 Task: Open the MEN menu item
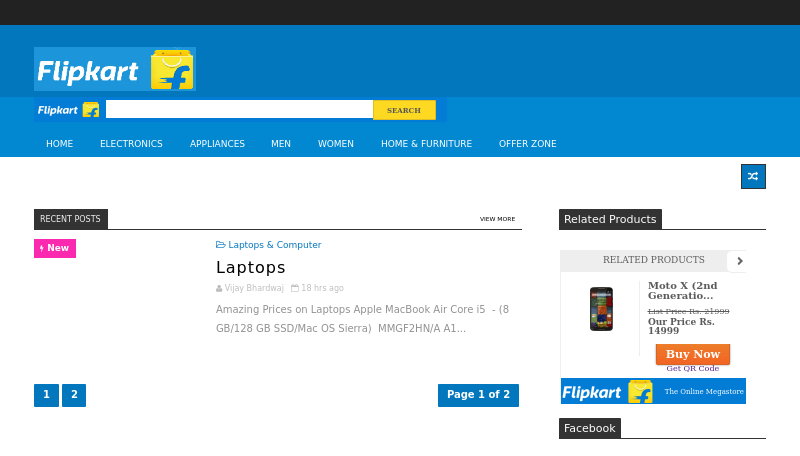[x=281, y=144]
